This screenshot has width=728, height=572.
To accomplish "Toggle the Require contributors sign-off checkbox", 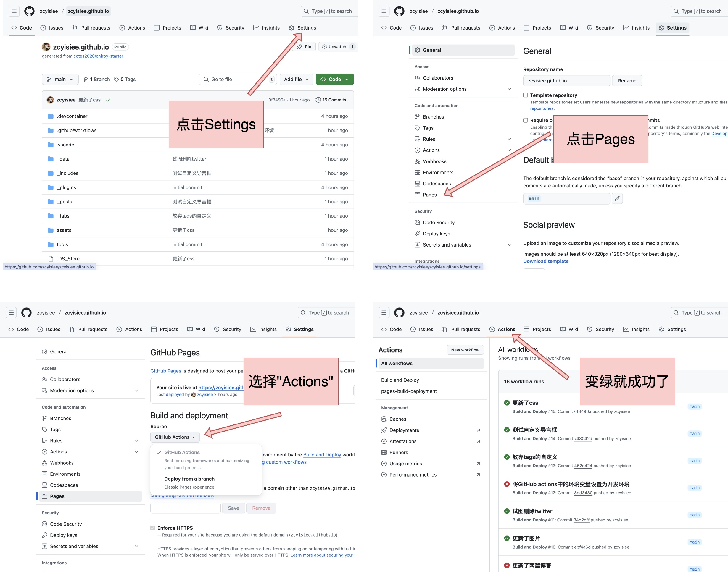I will point(526,120).
